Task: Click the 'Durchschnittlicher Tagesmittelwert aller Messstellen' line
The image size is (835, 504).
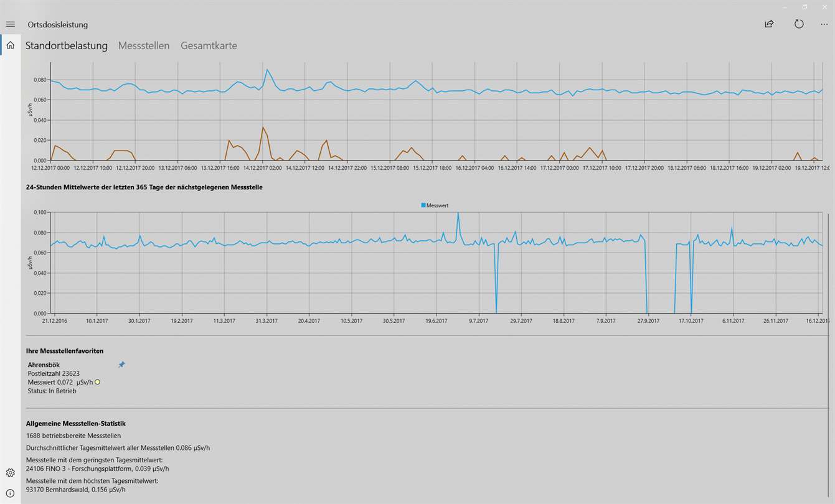Action: click(118, 447)
